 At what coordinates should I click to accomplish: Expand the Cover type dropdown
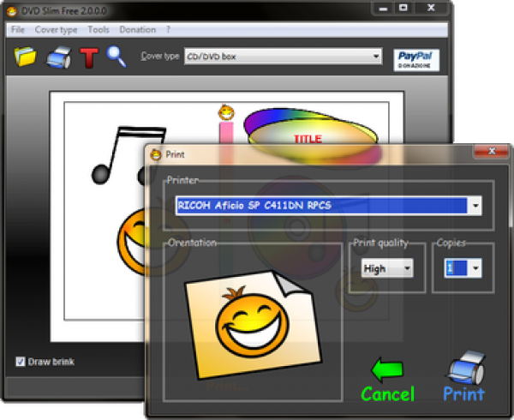click(x=376, y=57)
